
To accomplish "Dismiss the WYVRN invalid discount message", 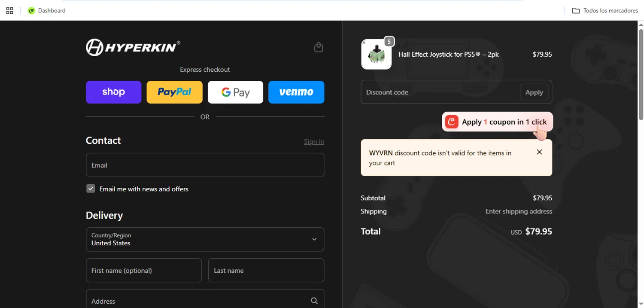I will [540, 152].
